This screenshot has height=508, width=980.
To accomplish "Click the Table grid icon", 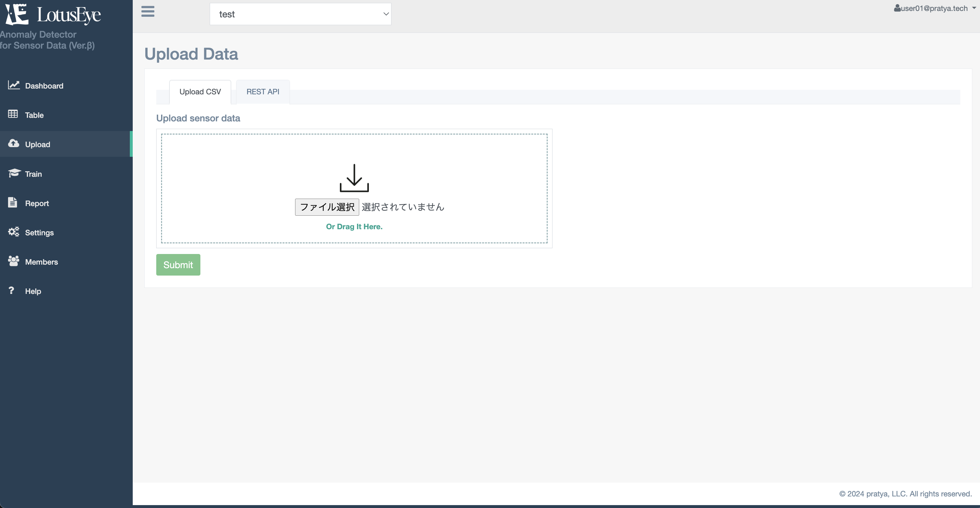I will (x=13, y=114).
